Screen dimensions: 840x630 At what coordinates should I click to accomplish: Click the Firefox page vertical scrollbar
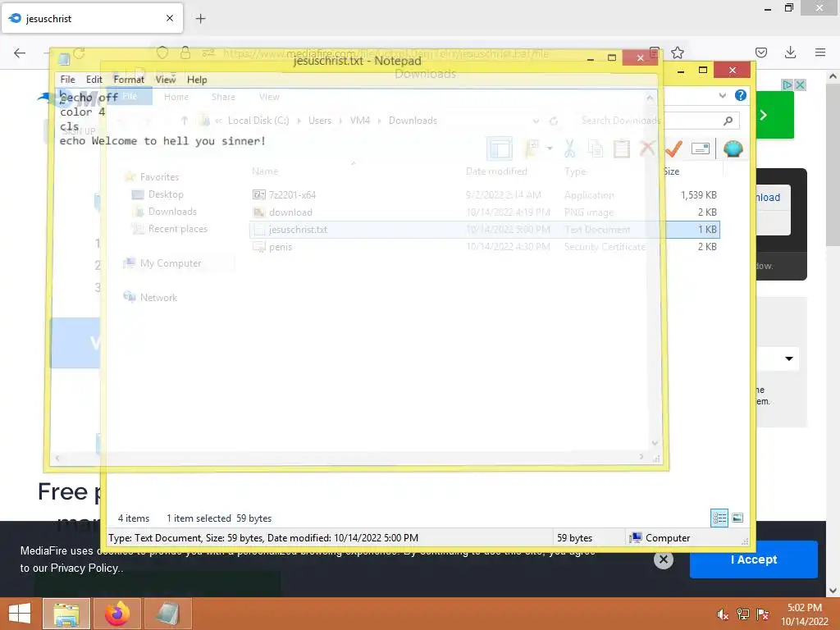[x=833, y=166]
